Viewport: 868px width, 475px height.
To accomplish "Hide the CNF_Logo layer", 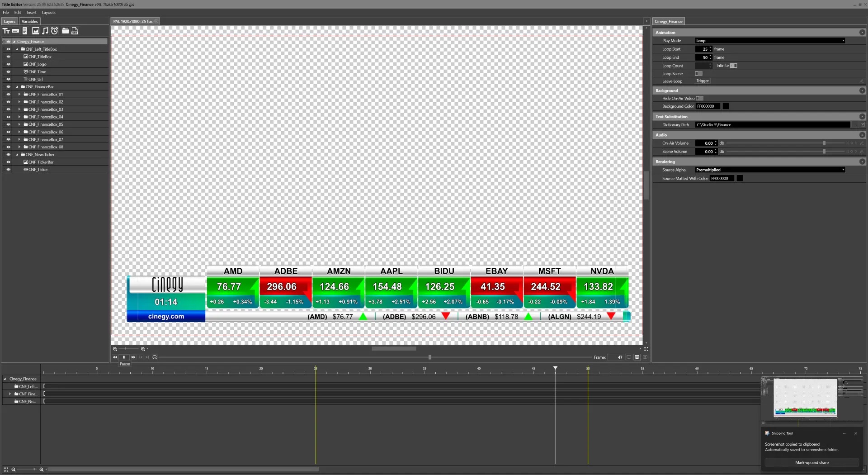I will click(8, 64).
